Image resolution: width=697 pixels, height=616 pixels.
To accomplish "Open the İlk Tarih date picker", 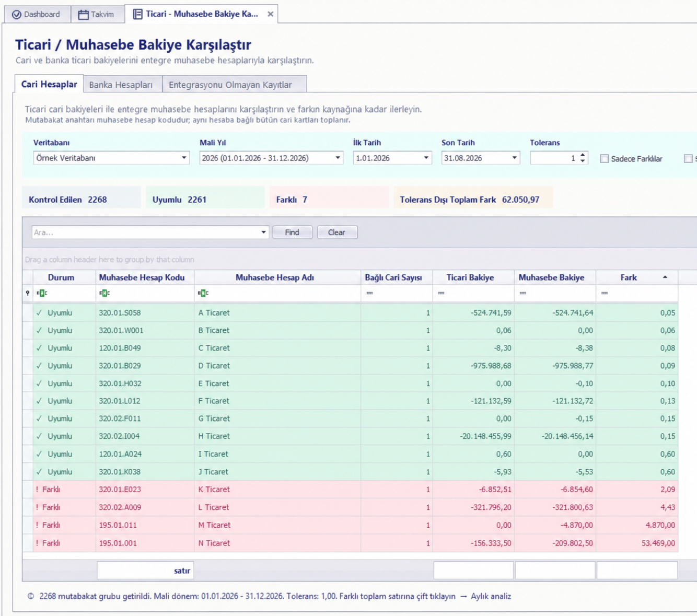I will tap(426, 158).
